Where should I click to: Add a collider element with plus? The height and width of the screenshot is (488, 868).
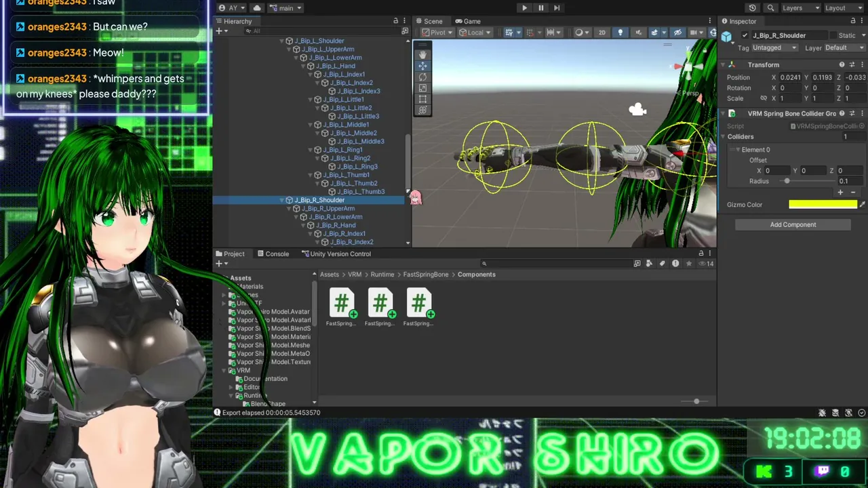pos(840,192)
